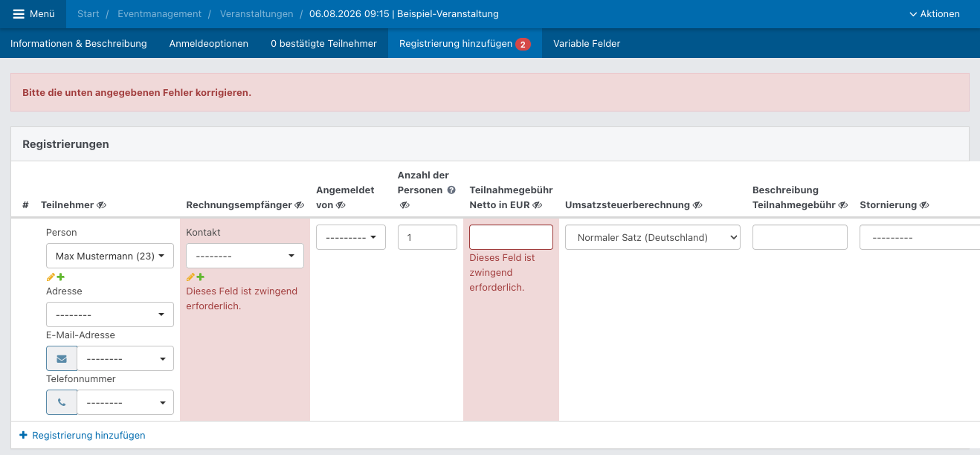The width and height of the screenshot is (980, 455).
Task: Open the Adresse dropdown
Action: [109, 314]
